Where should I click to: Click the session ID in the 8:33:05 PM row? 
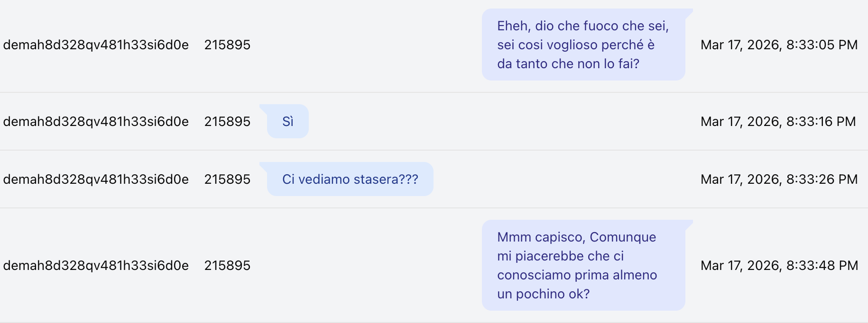(x=96, y=45)
